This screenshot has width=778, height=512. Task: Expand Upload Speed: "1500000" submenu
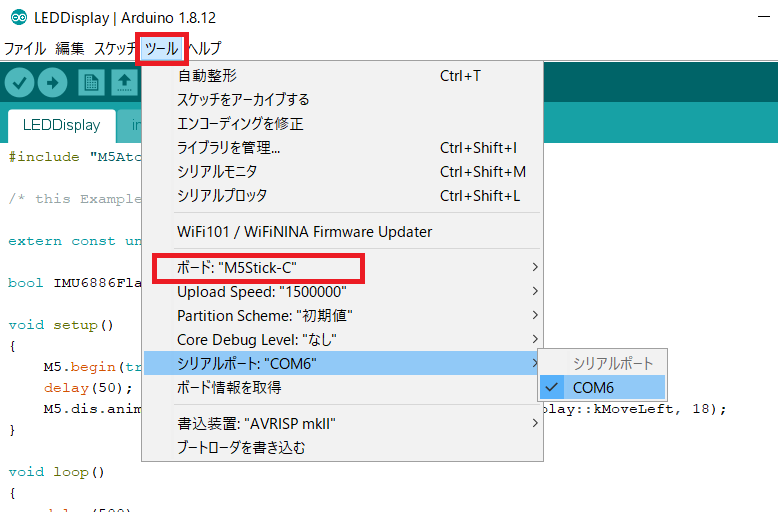[x=342, y=292]
